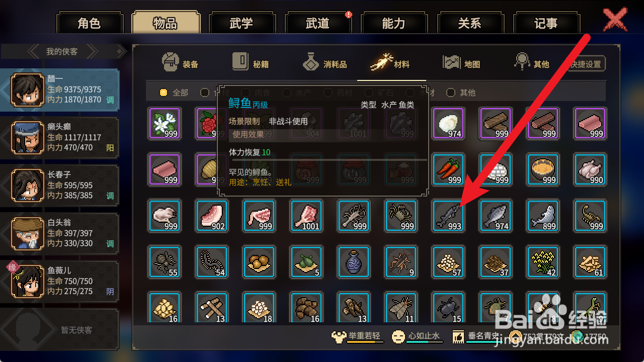The width and height of the screenshot is (644, 362).
Task: Switch to the 关系 top tab
Action: [x=469, y=23]
